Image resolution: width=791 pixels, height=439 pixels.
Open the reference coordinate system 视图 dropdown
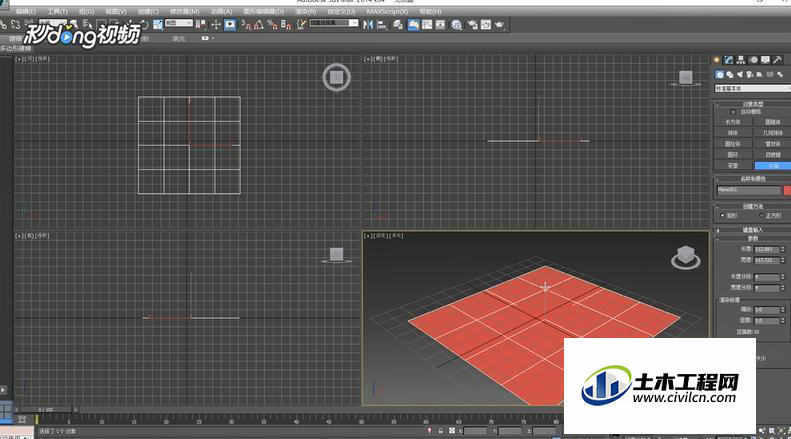(179, 23)
